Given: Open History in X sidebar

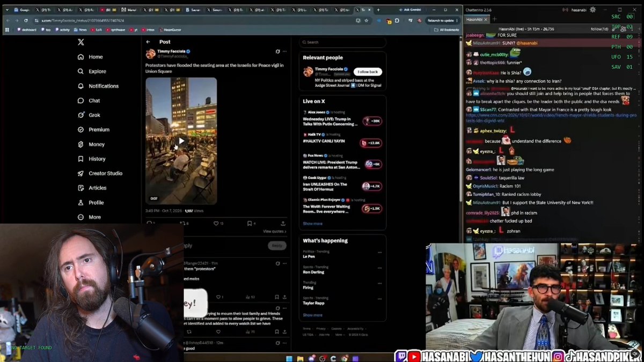Looking at the screenshot, I should click(x=92, y=159).
